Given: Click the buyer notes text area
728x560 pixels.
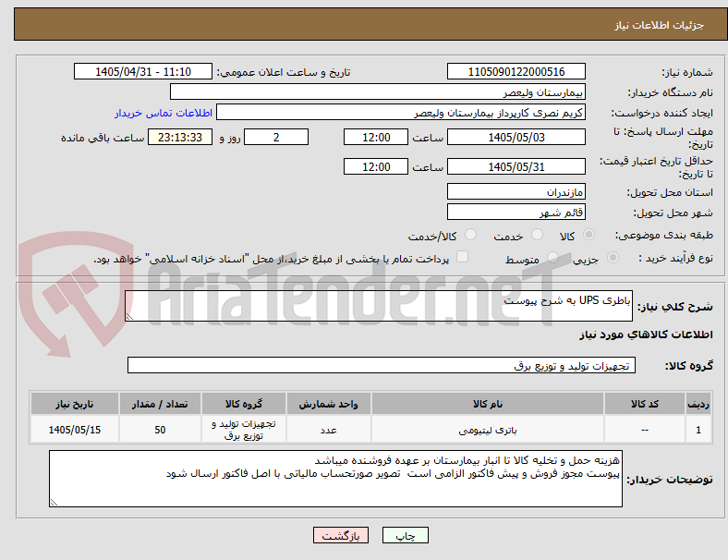Looking at the screenshot, I should tap(335, 479).
